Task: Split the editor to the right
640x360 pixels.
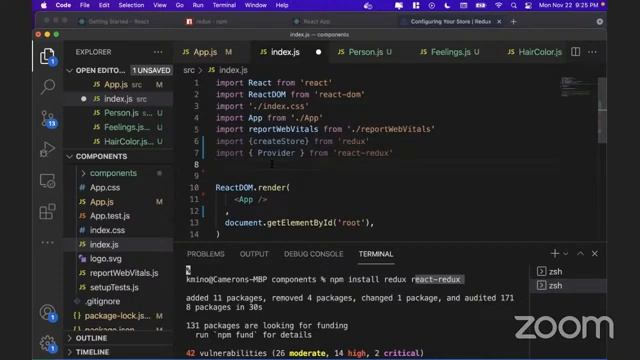Action: click(576, 52)
